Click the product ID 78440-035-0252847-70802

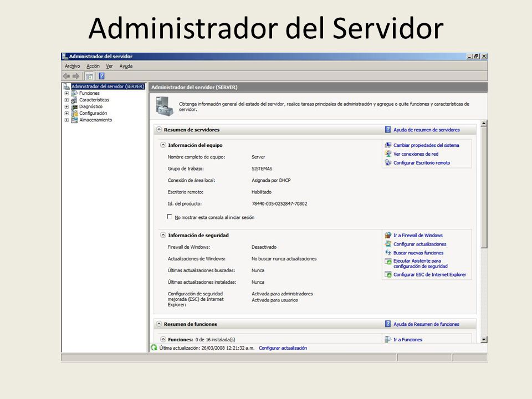click(279, 203)
